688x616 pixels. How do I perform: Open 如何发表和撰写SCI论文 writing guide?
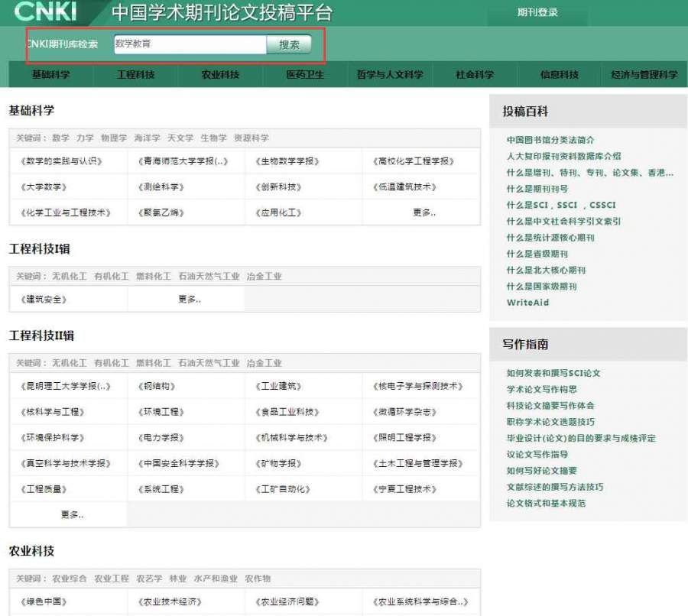pyautogui.click(x=553, y=373)
